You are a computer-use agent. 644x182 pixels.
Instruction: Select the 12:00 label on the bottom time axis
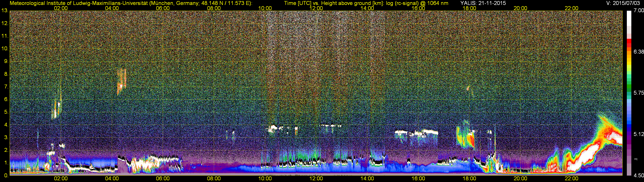coord(316,179)
